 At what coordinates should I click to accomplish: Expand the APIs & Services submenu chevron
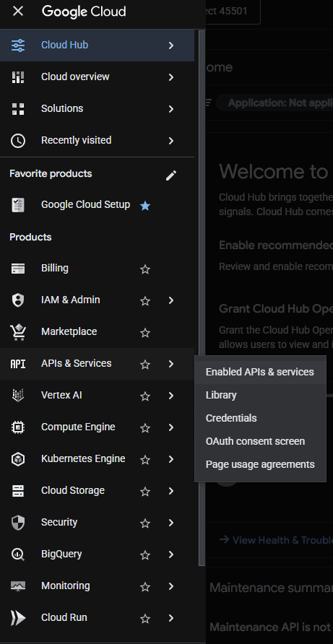pyautogui.click(x=171, y=365)
